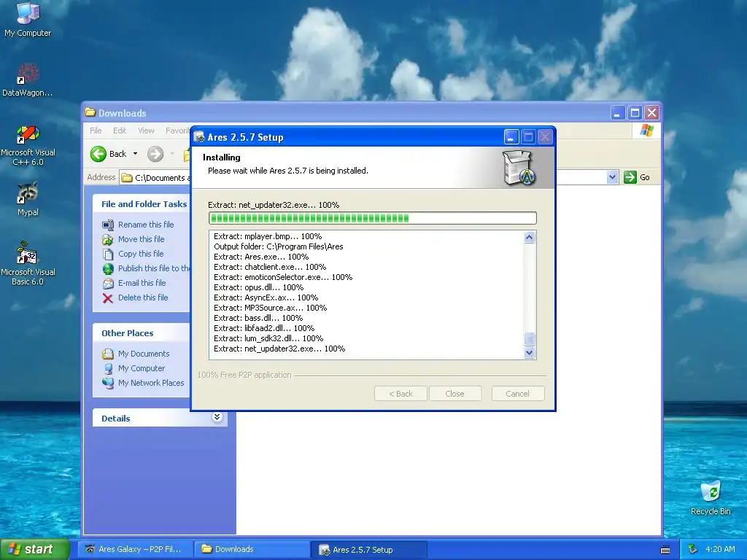This screenshot has width=747, height=560.
Task: Click the Publish this file globe icon
Action: click(108, 268)
